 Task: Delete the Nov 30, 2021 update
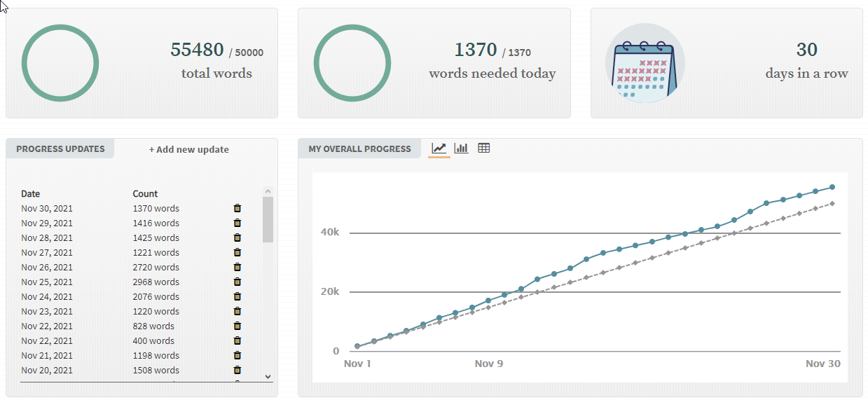(237, 208)
